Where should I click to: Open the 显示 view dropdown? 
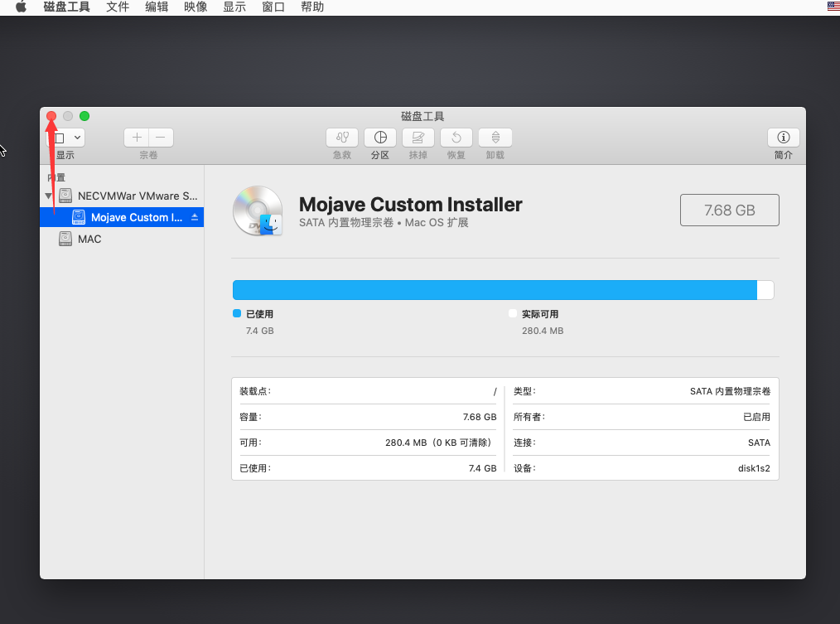(x=66, y=138)
